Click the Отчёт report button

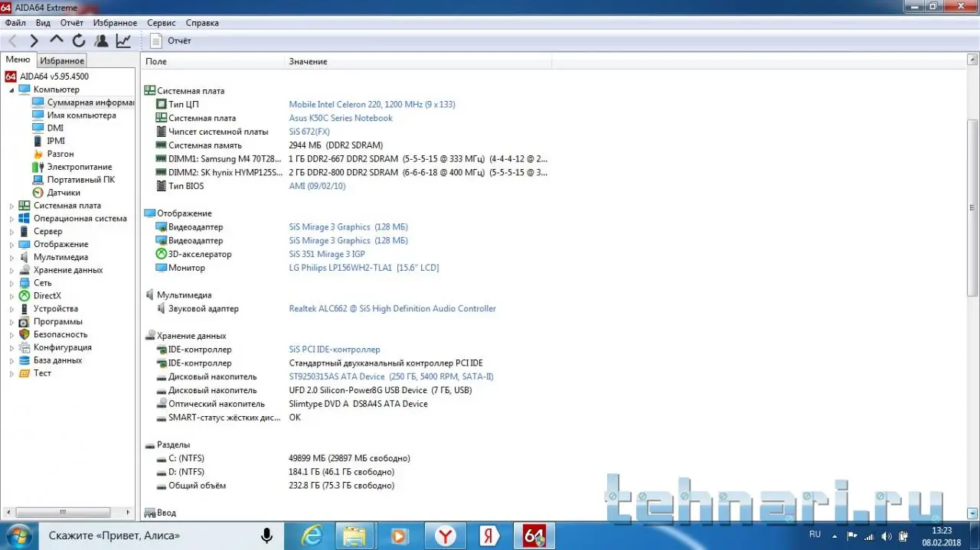click(x=171, y=41)
